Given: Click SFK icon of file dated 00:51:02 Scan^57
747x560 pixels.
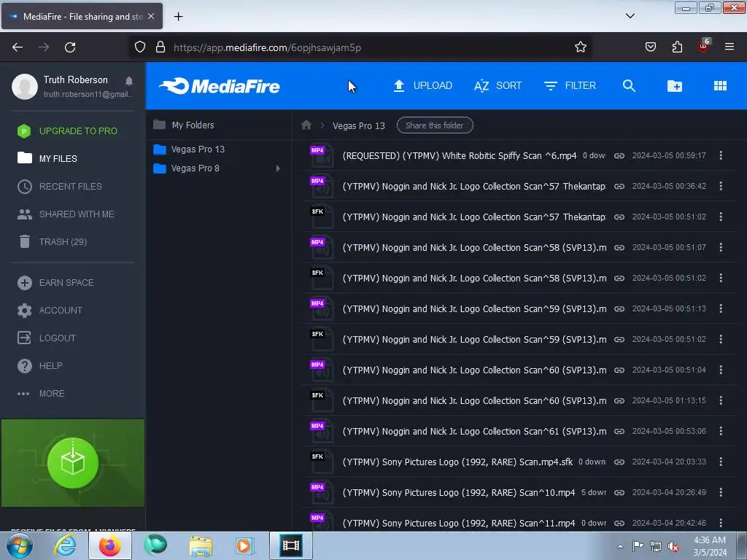Looking at the screenshot, I should point(321,217).
